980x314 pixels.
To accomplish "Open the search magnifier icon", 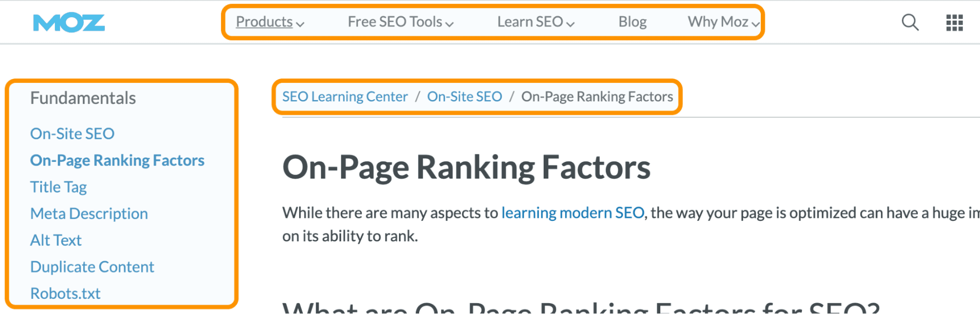I will coord(910,22).
